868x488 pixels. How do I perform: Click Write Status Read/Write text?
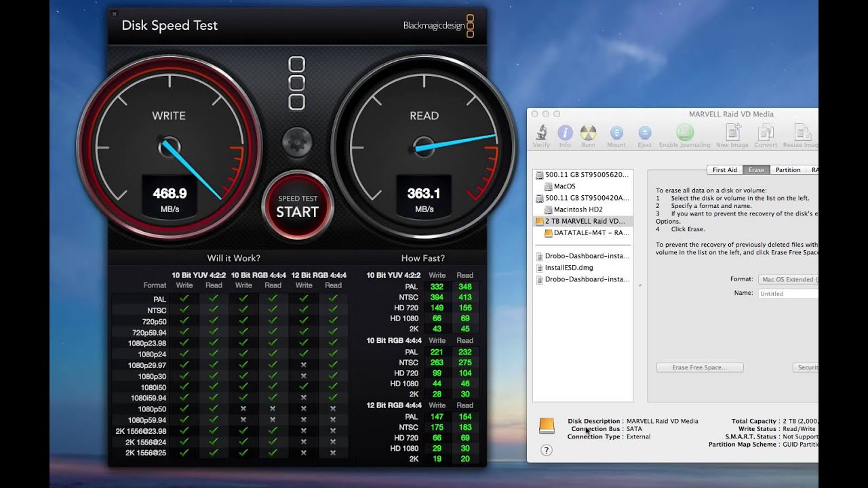tap(778, 429)
